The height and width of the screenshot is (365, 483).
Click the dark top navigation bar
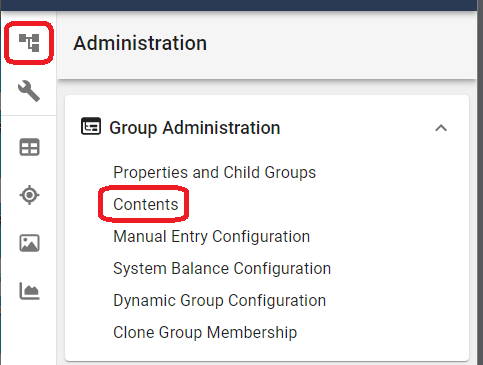241,5
